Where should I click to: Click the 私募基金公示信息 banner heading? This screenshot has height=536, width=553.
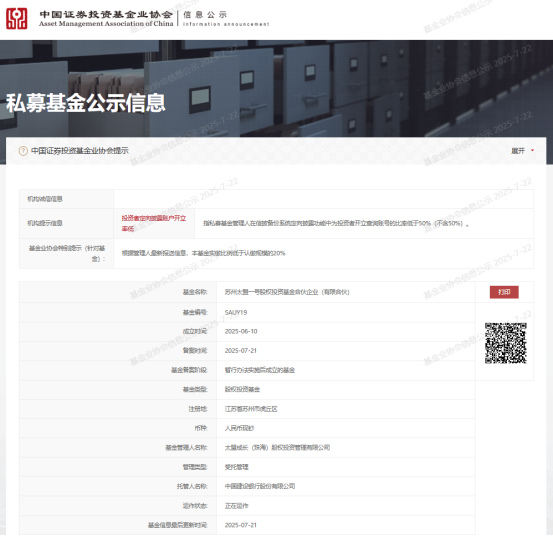pyautogui.click(x=86, y=103)
